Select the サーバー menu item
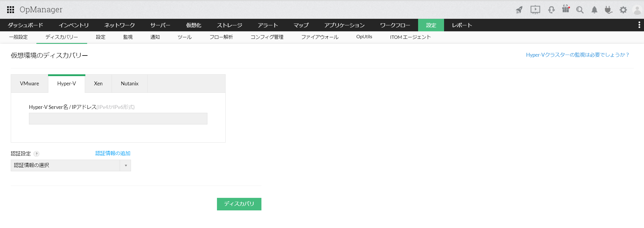The image size is (644, 228). 161,25
